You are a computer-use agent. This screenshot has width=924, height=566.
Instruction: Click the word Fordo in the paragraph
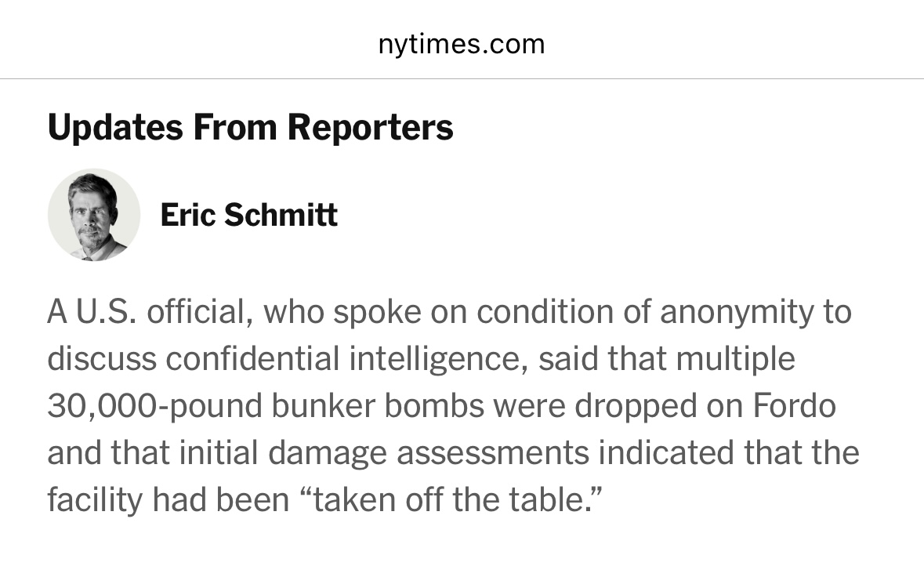[x=795, y=405]
